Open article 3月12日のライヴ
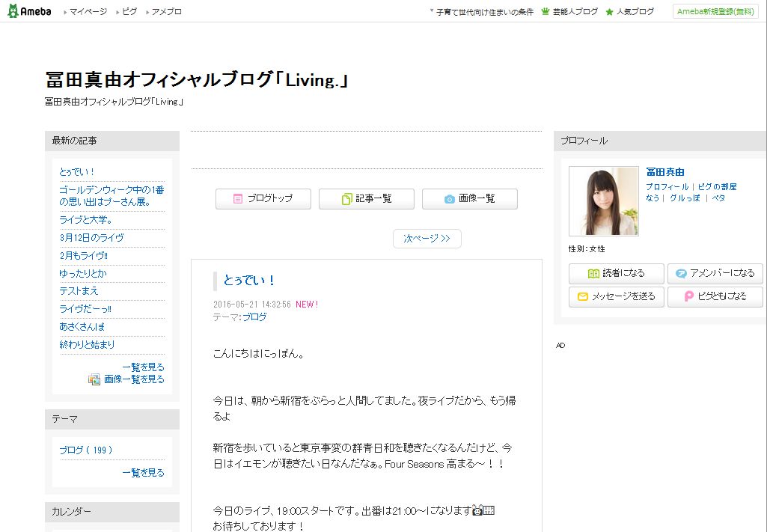 click(91, 238)
